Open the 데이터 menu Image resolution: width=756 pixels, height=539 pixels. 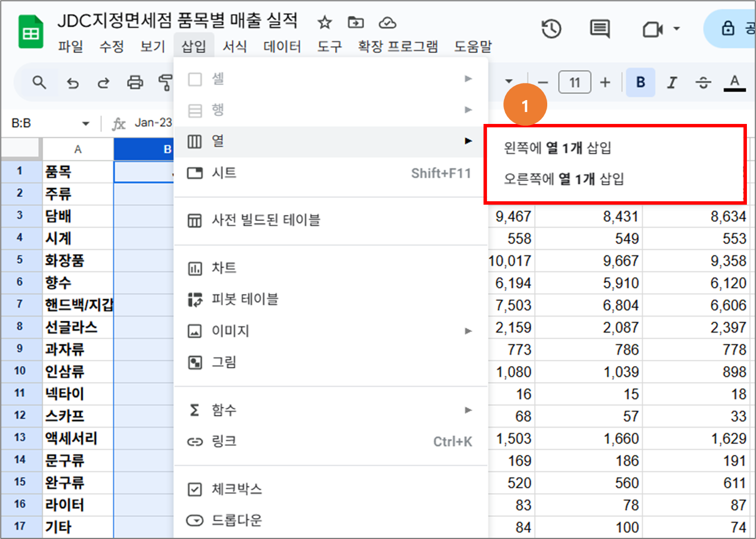pyautogui.click(x=282, y=47)
